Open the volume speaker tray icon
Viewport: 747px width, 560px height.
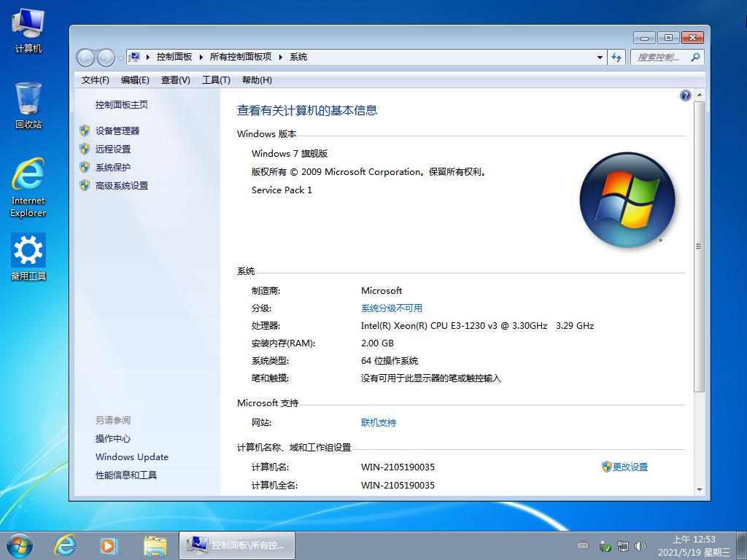[640, 546]
